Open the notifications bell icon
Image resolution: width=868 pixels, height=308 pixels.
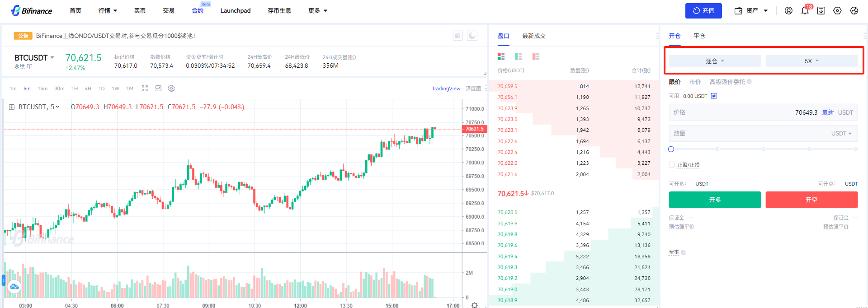point(805,11)
